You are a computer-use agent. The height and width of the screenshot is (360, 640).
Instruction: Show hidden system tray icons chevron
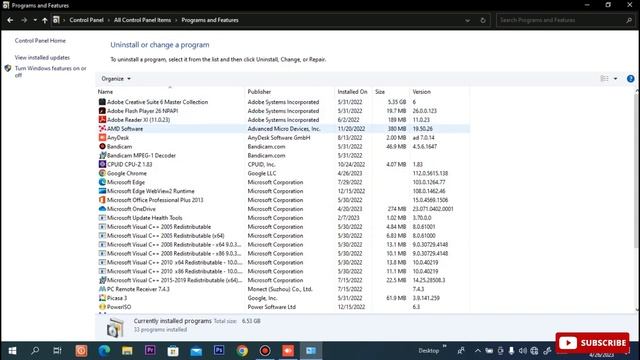(478, 351)
